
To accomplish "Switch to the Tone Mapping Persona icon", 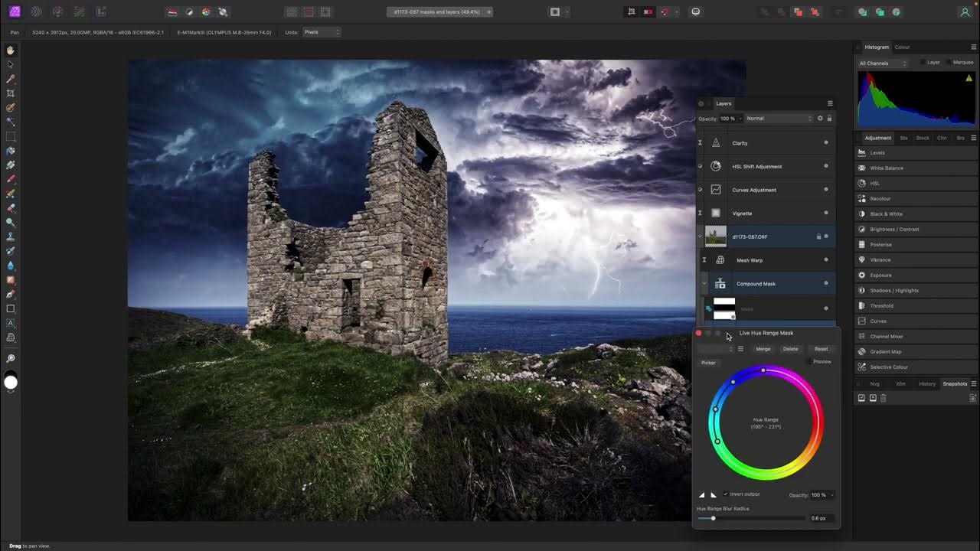I will click(80, 12).
